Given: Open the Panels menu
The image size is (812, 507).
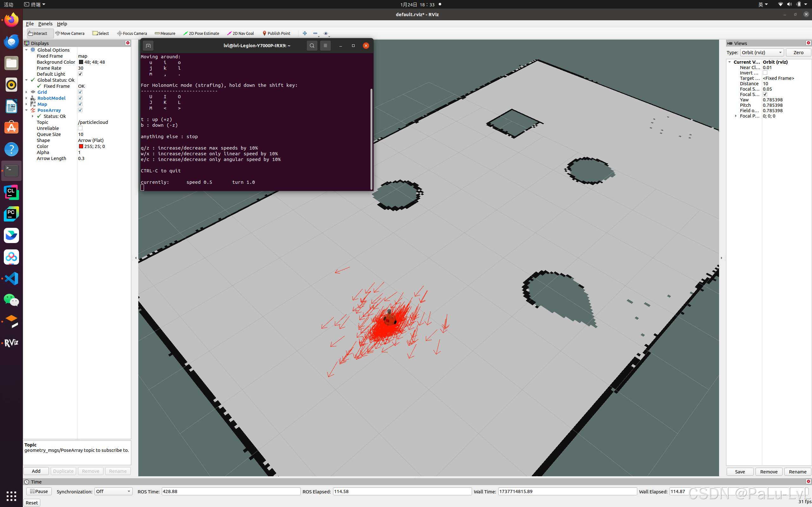Looking at the screenshot, I should pyautogui.click(x=45, y=24).
